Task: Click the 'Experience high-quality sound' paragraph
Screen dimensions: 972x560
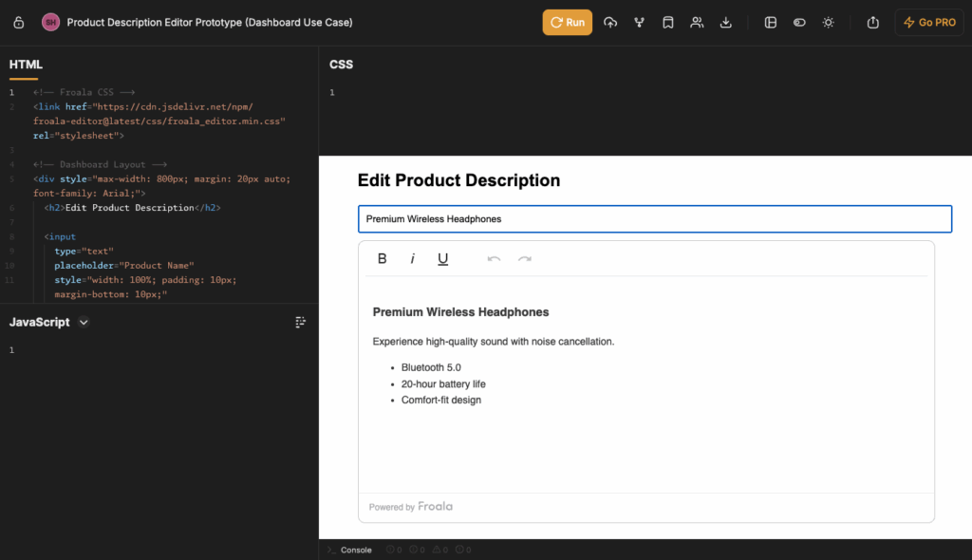Action: (494, 342)
